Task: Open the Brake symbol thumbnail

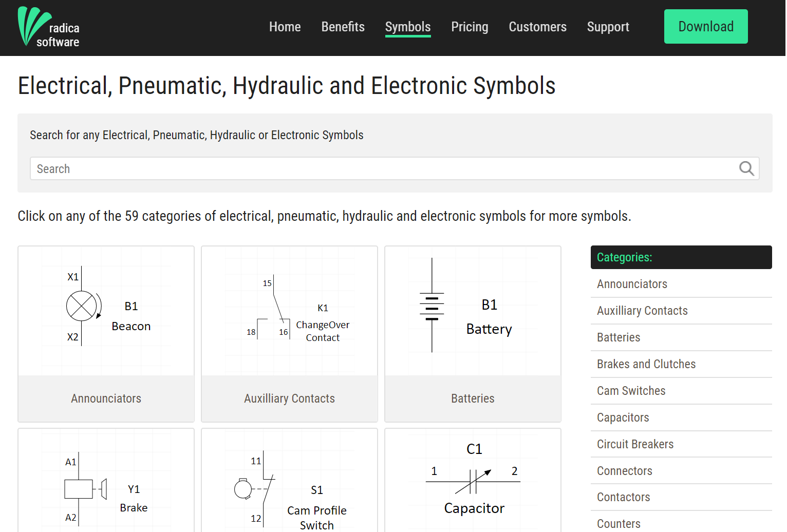Action: (x=106, y=481)
